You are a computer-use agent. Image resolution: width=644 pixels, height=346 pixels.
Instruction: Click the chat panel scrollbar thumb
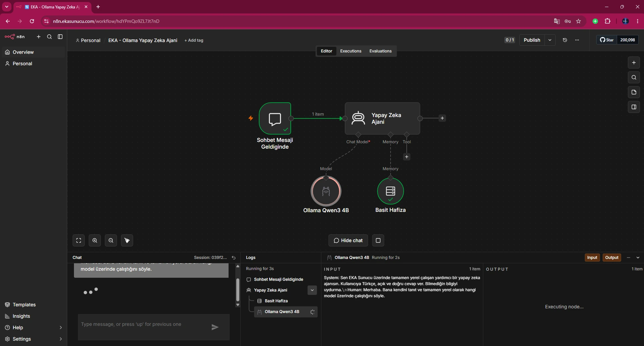tap(238, 289)
